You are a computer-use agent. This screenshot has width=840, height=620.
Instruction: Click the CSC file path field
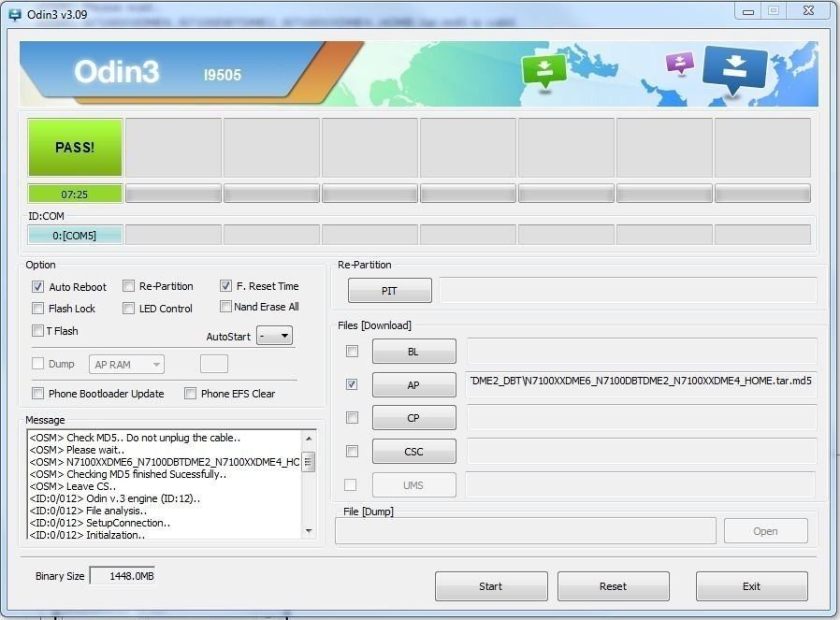[x=642, y=451]
